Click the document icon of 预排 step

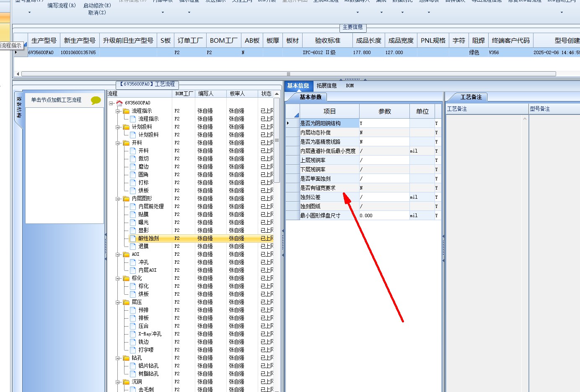pyautogui.click(x=133, y=310)
